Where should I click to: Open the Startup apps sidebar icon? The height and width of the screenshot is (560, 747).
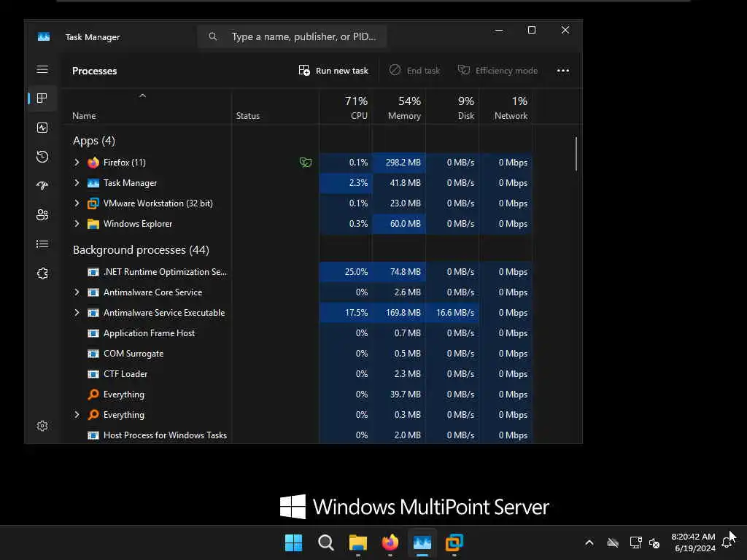tap(42, 186)
